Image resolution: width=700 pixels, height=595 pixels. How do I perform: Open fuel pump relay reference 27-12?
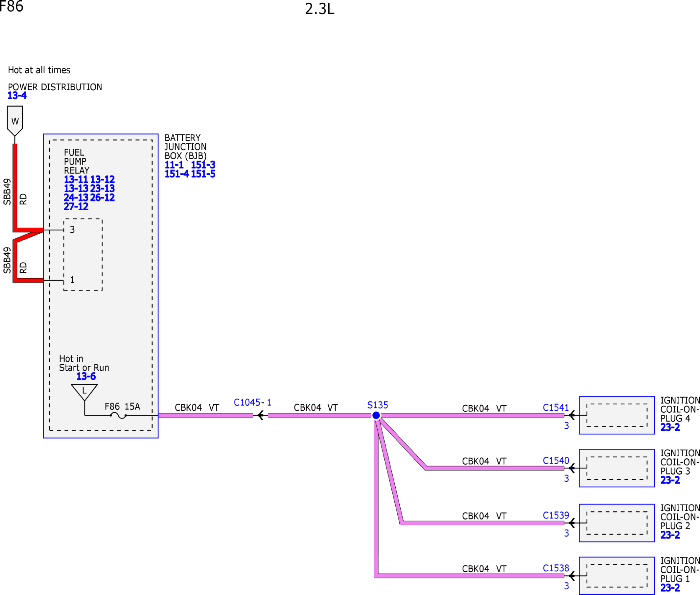pyautogui.click(x=76, y=207)
